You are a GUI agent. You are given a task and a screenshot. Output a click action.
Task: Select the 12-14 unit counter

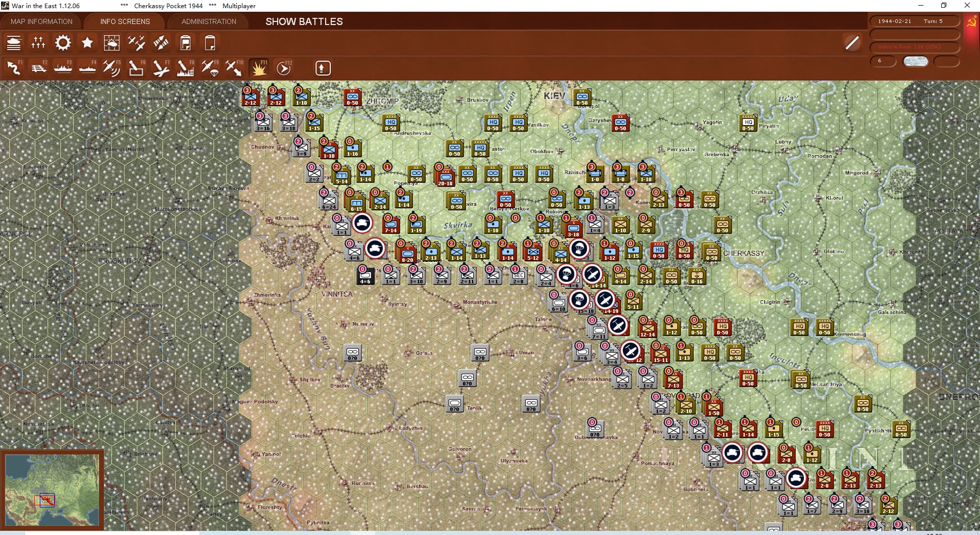pyautogui.click(x=648, y=328)
